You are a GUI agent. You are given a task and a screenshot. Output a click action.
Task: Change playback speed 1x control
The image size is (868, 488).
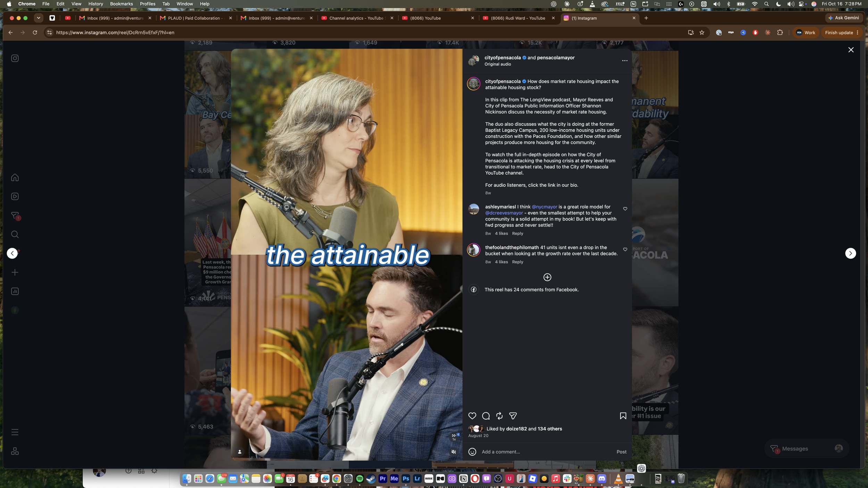453,437
